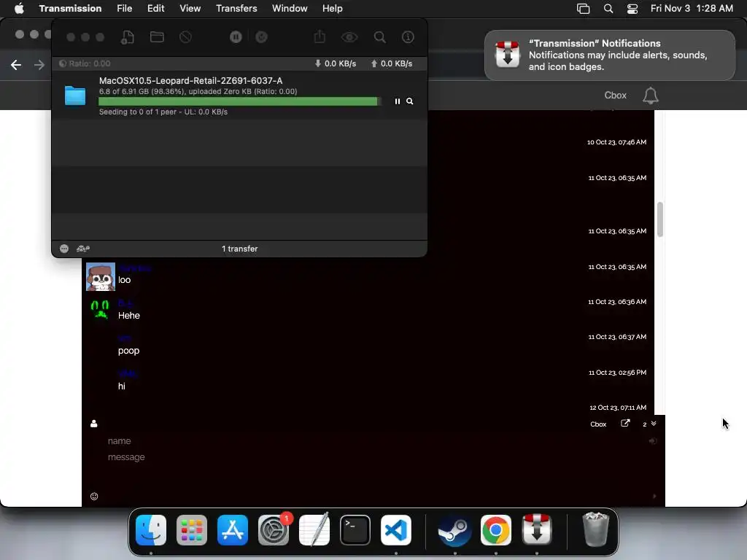Open the Transmission application menu
Viewport: 747px width, 560px height.
coord(70,8)
